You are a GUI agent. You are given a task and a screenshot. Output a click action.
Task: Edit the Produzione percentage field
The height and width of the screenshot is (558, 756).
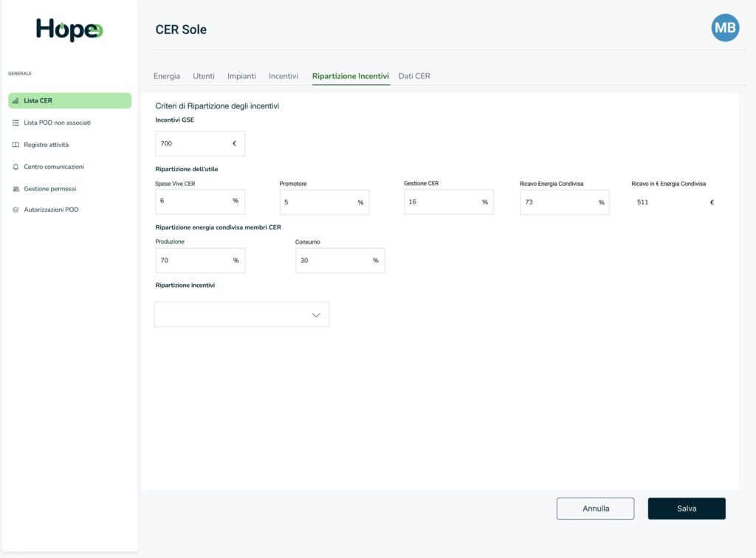click(193, 261)
